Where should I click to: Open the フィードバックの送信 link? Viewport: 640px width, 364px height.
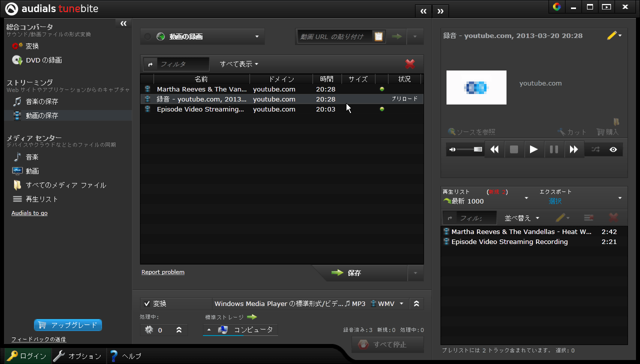[x=38, y=339]
